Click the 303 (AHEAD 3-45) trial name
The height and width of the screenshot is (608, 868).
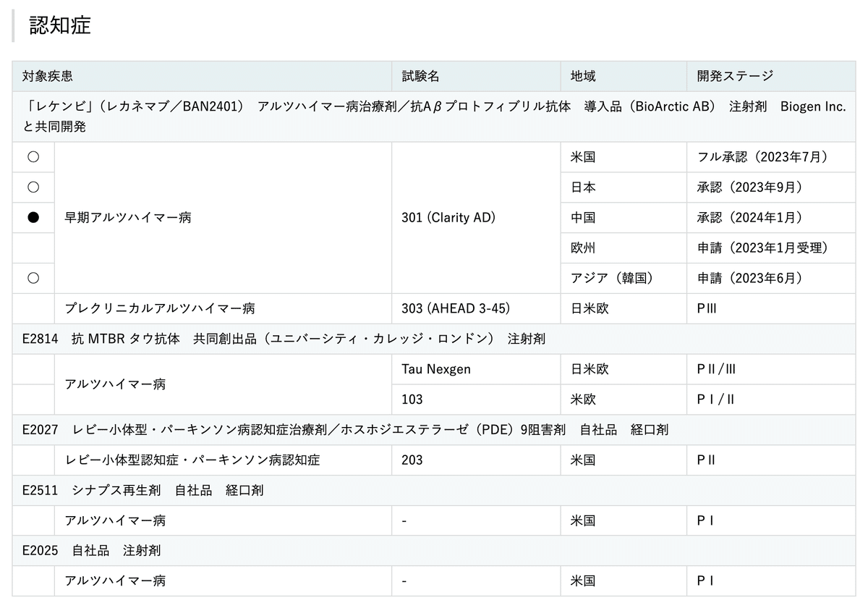click(456, 308)
